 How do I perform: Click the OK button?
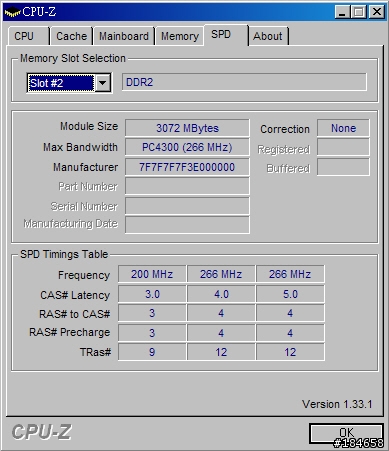tap(346, 433)
